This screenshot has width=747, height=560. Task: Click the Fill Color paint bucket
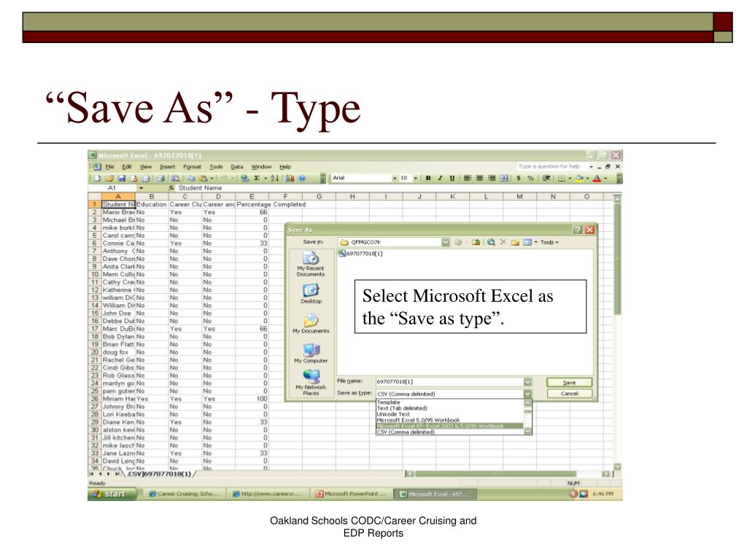pos(579,178)
